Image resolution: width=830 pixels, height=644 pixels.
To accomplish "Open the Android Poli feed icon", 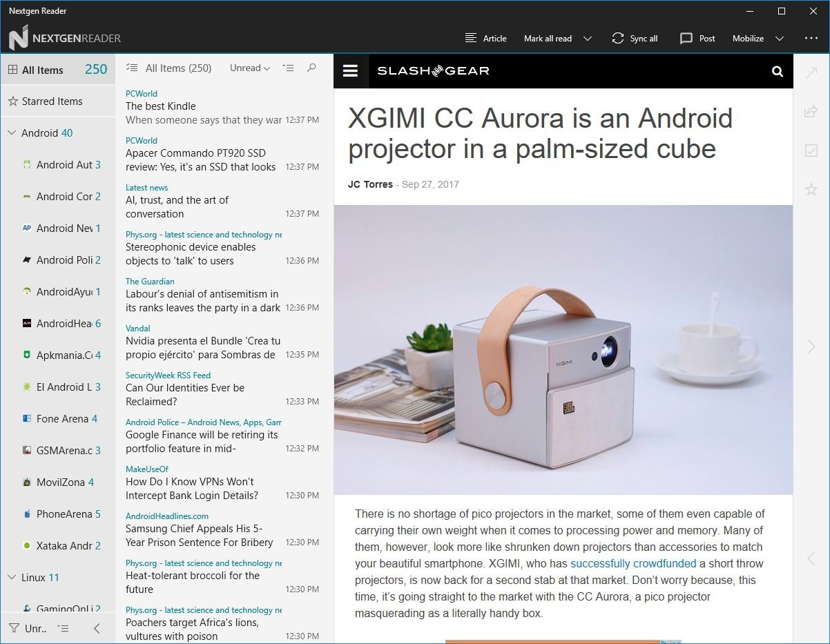I will [27, 260].
